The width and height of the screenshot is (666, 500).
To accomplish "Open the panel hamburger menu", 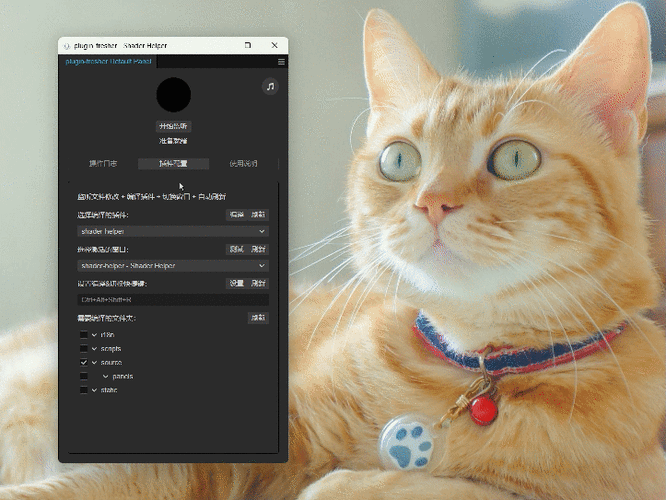I will (x=281, y=62).
